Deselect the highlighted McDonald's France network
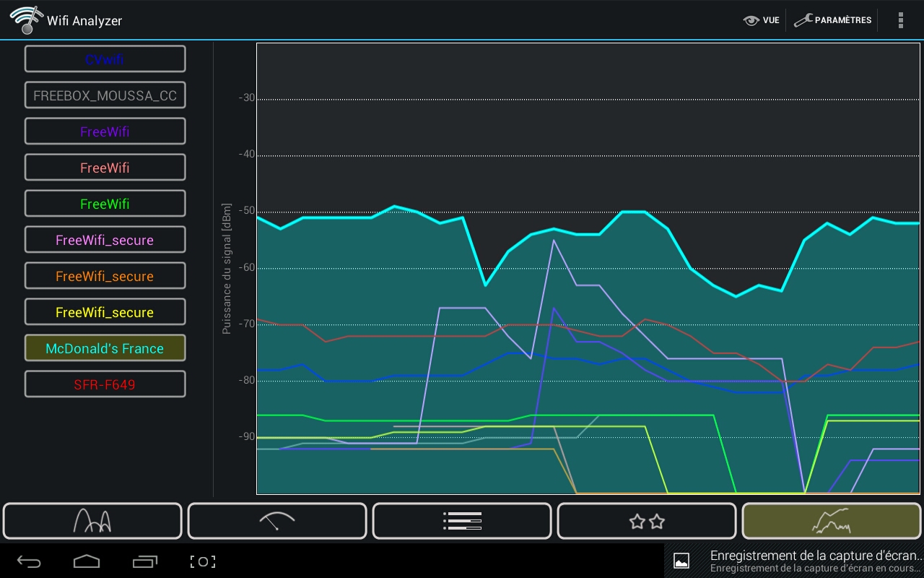 (x=105, y=348)
